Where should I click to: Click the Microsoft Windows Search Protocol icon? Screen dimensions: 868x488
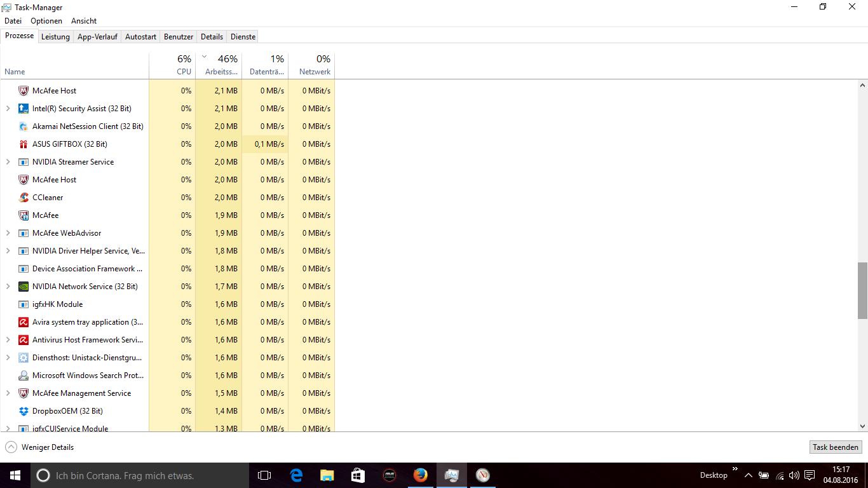click(x=24, y=376)
